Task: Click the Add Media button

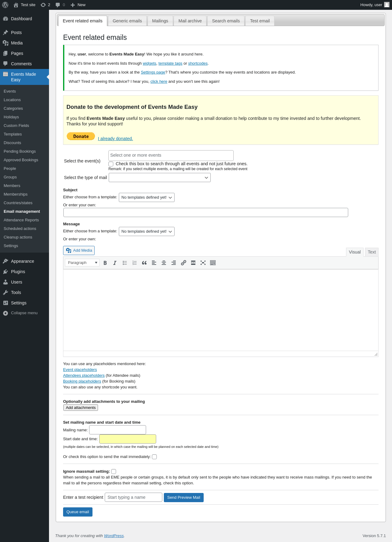Action: coord(79,250)
